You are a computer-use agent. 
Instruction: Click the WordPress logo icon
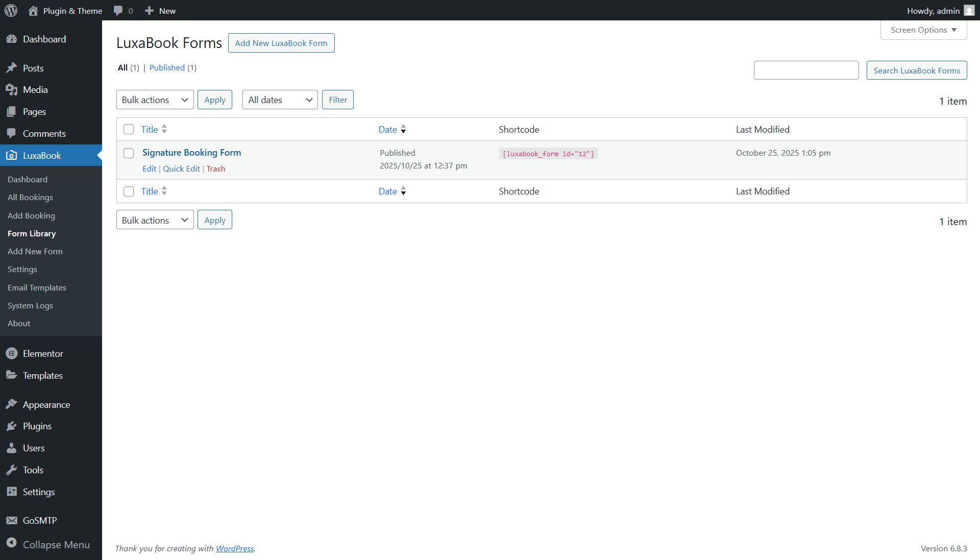(x=11, y=10)
